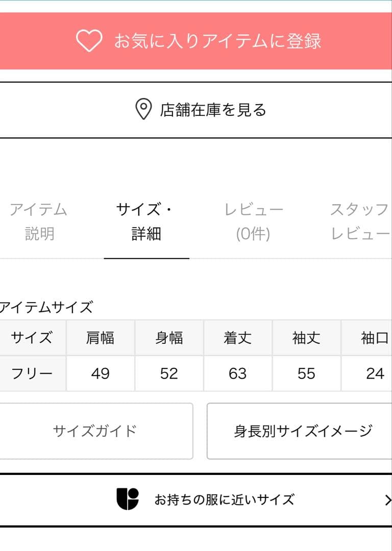Stay on the サイズ・詳細 tab by clicking it

(146, 220)
